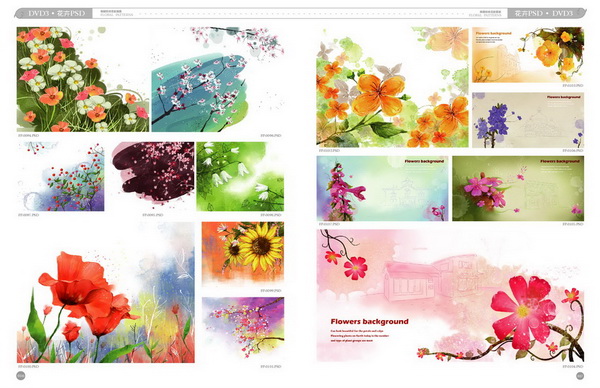The height and width of the screenshot is (388, 600).
Task: Open the teal brushstroke plum blossom image
Action: 218,79
